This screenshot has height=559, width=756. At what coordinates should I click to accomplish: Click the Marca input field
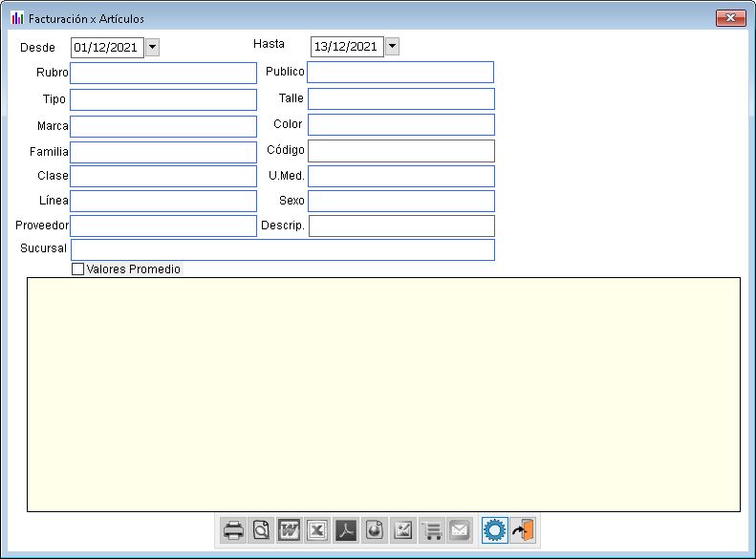[x=163, y=126]
